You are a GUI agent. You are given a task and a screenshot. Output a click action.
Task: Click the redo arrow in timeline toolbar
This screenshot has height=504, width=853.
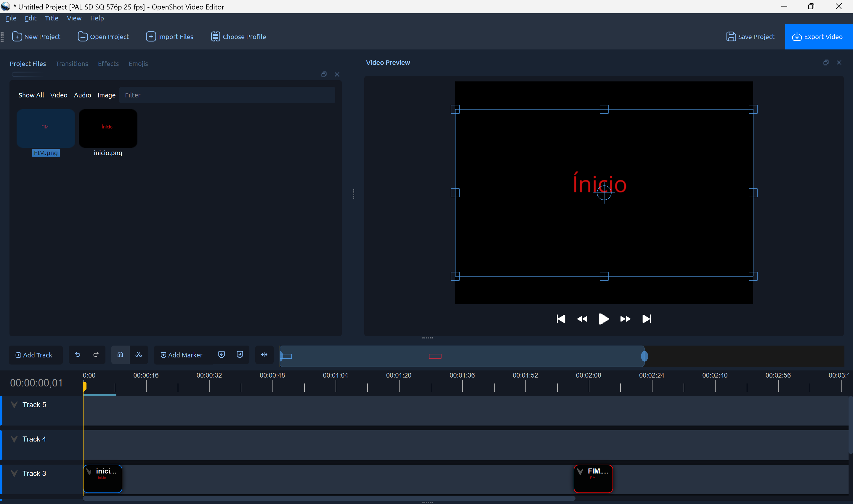96,354
